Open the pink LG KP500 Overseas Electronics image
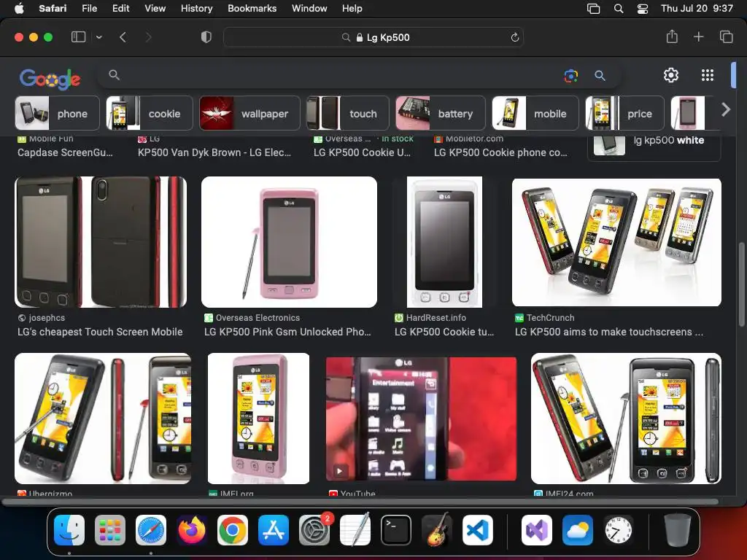Image resolution: width=747 pixels, height=560 pixels. [x=289, y=242]
